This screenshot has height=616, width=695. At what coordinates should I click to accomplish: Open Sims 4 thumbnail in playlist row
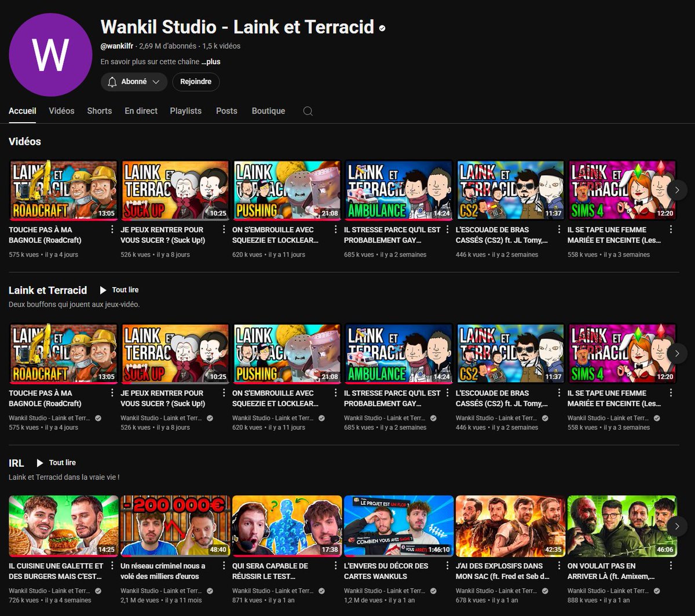622,353
